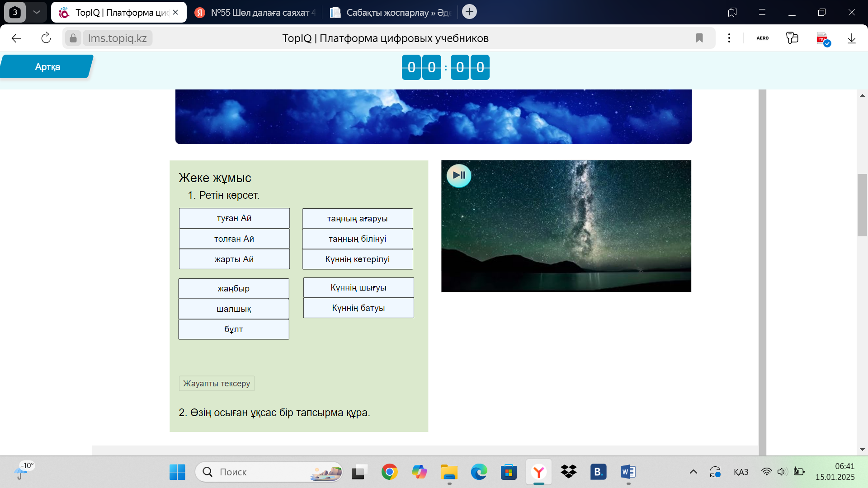Open the AERO extension icon
The width and height of the screenshot is (868, 488).
(763, 38)
